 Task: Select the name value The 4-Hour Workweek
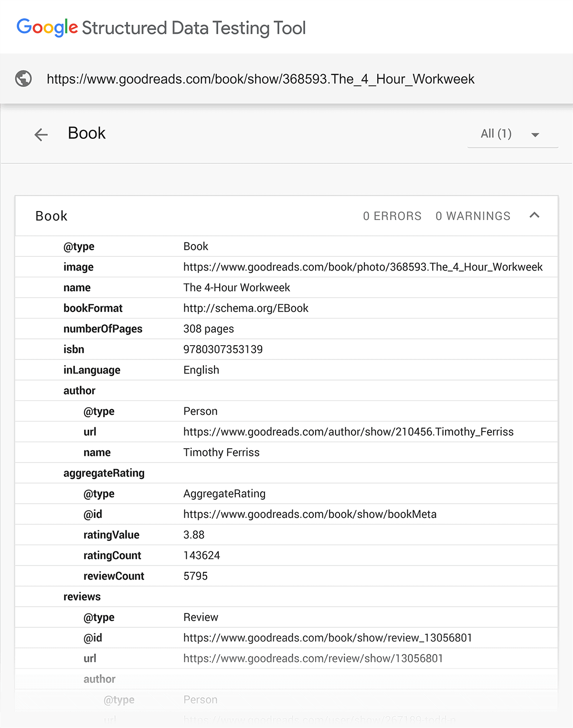tap(236, 287)
